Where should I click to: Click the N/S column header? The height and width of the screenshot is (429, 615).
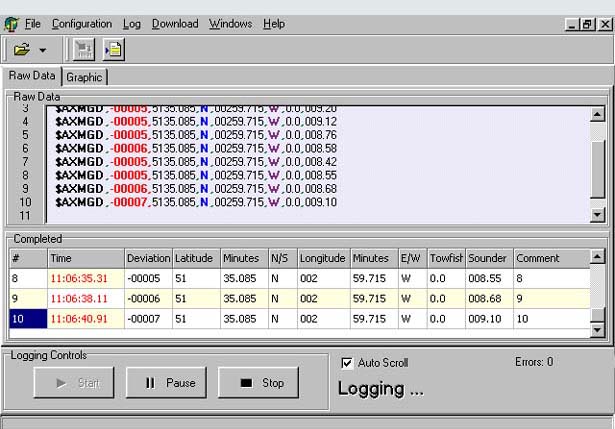[x=282, y=258]
